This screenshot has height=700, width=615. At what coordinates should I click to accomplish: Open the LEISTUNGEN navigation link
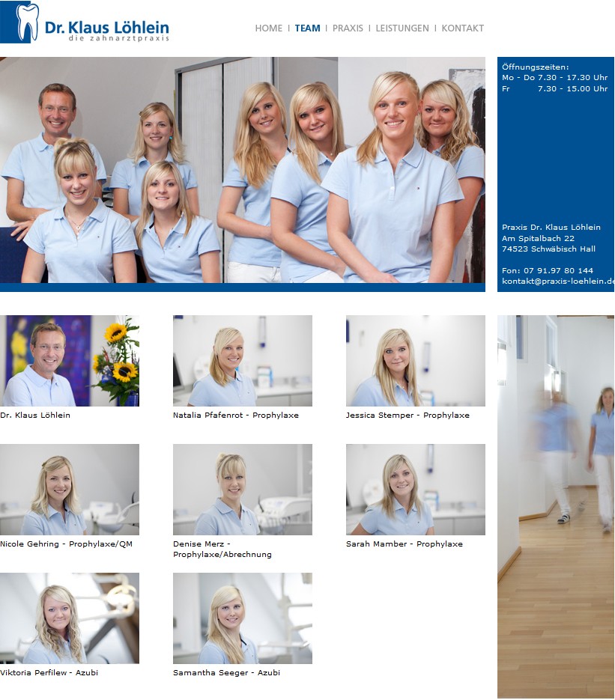tap(402, 28)
